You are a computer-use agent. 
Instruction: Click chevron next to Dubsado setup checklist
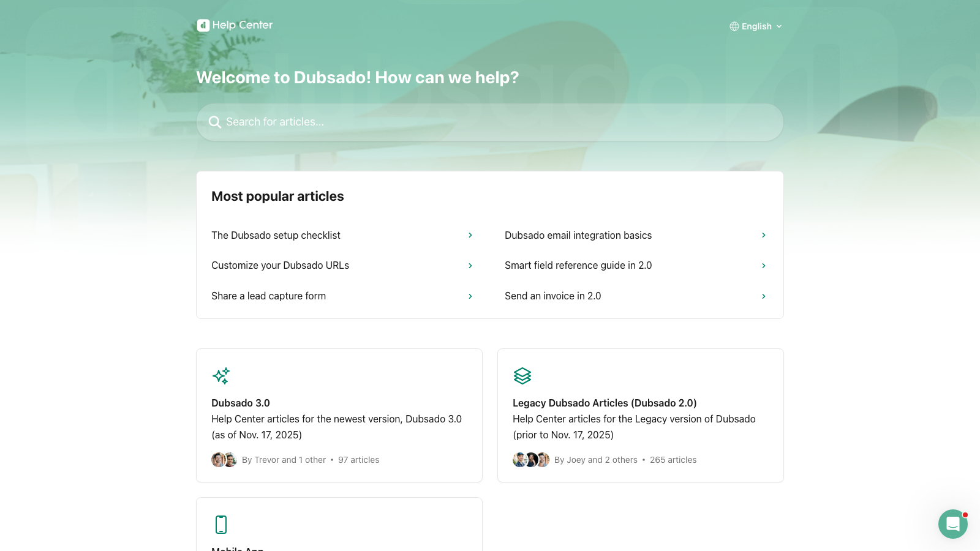pos(470,235)
